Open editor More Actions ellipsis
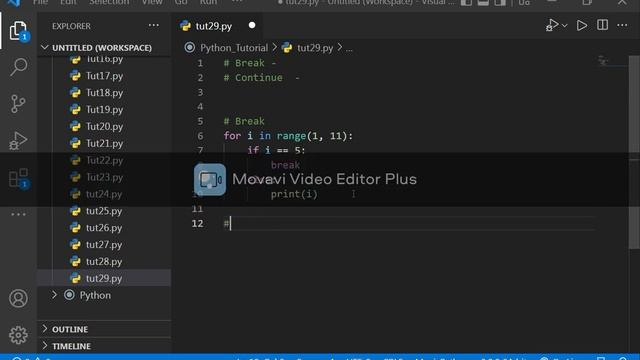 (x=622, y=25)
